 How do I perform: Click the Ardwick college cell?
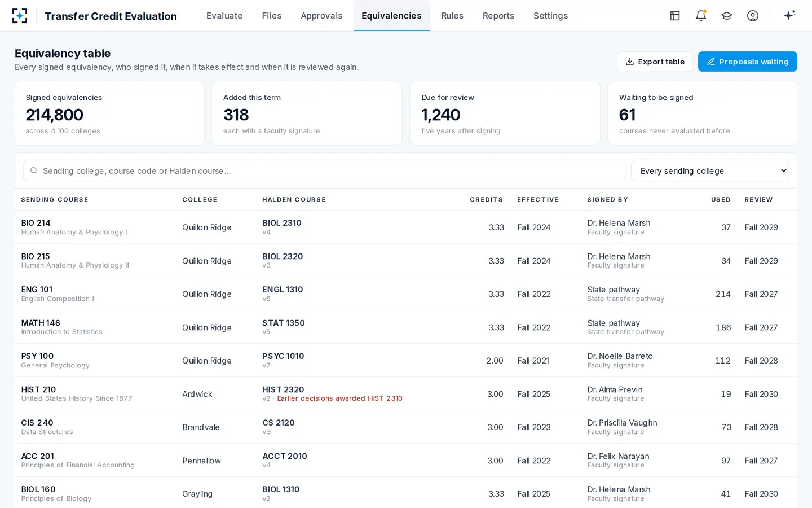click(197, 394)
